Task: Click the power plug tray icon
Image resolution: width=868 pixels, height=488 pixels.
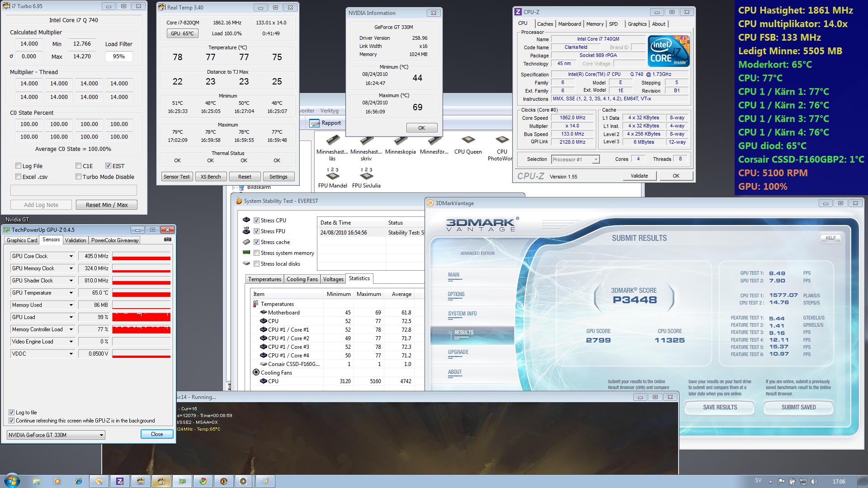Action: pyautogui.click(x=792, y=481)
